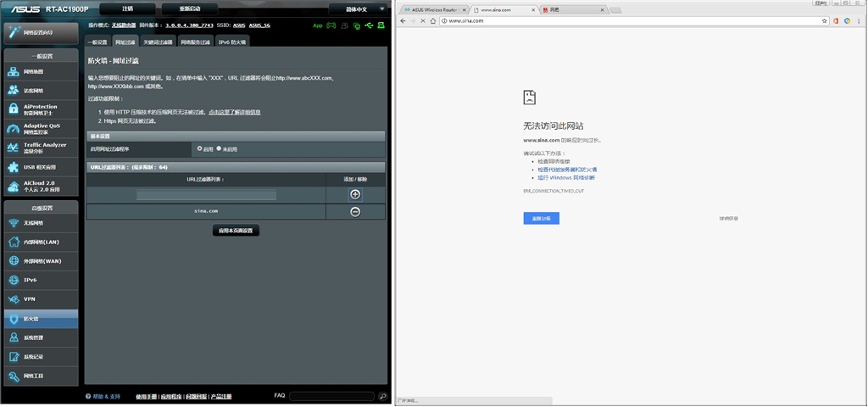Click the guest network users status icon
Image resolution: width=868 pixels, height=407 pixels.
pos(345,25)
